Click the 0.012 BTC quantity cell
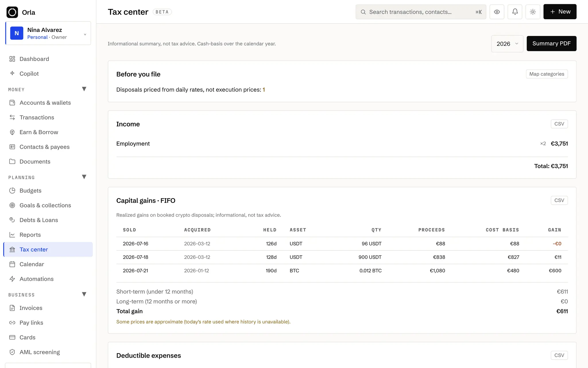Screen dimensions: 588x368 [x=370, y=271]
